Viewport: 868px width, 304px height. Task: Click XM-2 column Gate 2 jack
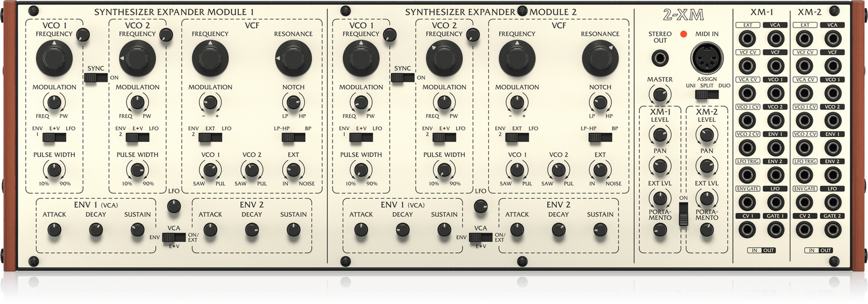point(833,230)
